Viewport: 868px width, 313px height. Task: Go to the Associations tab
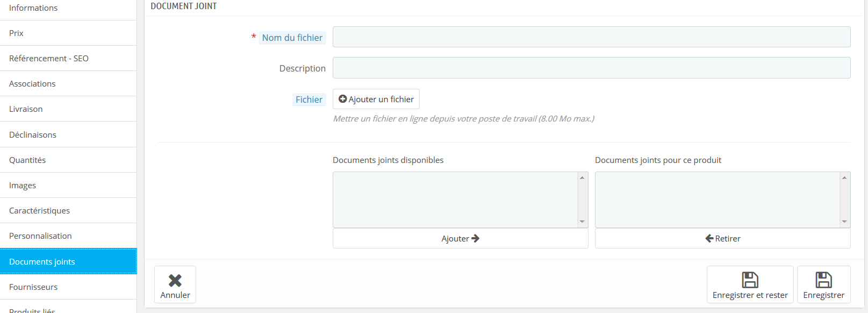pyautogui.click(x=68, y=84)
